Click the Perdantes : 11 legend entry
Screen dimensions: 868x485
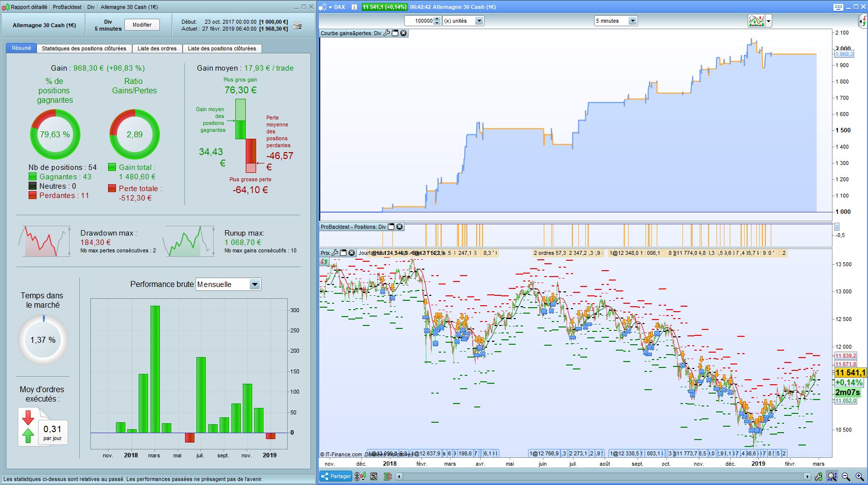pyautogui.click(x=59, y=196)
